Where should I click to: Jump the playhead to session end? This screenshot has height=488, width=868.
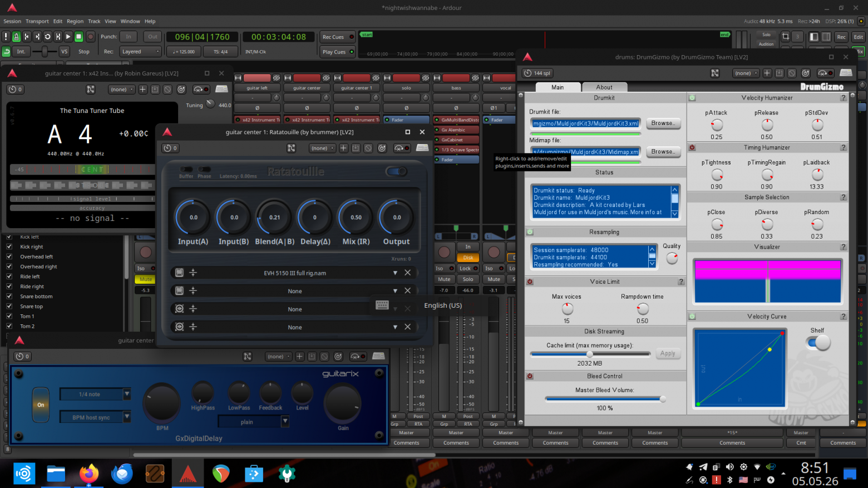pyautogui.click(x=37, y=37)
